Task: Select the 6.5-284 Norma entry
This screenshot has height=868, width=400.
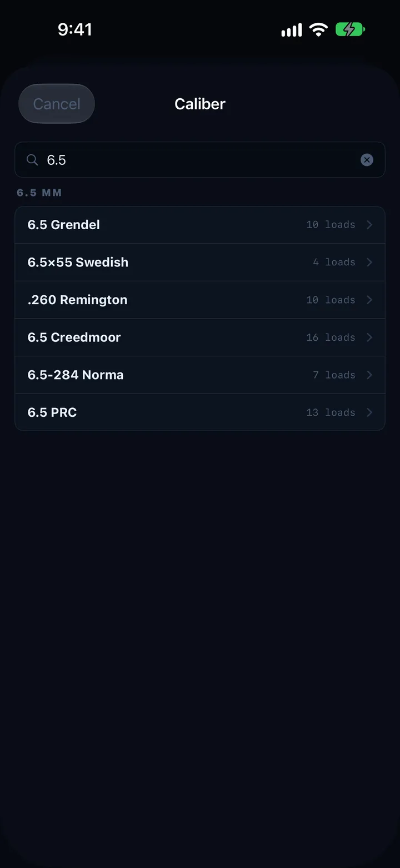Action: click(x=200, y=375)
